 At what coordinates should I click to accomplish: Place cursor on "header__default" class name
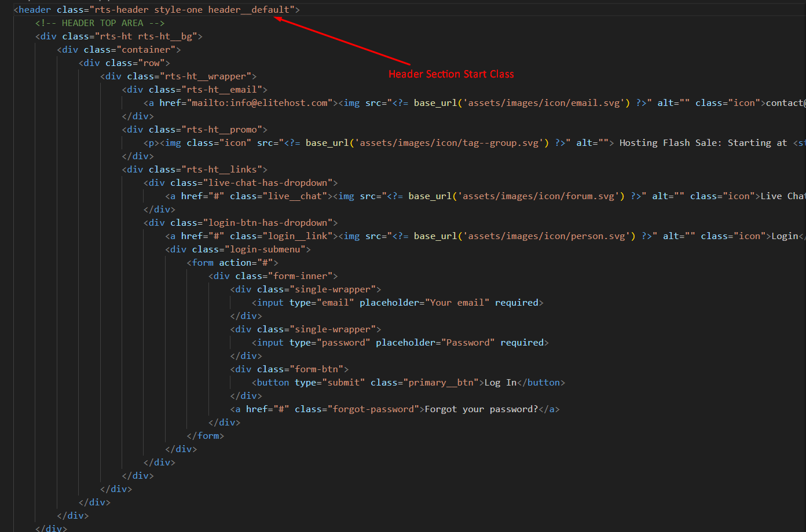coord(249,10)
